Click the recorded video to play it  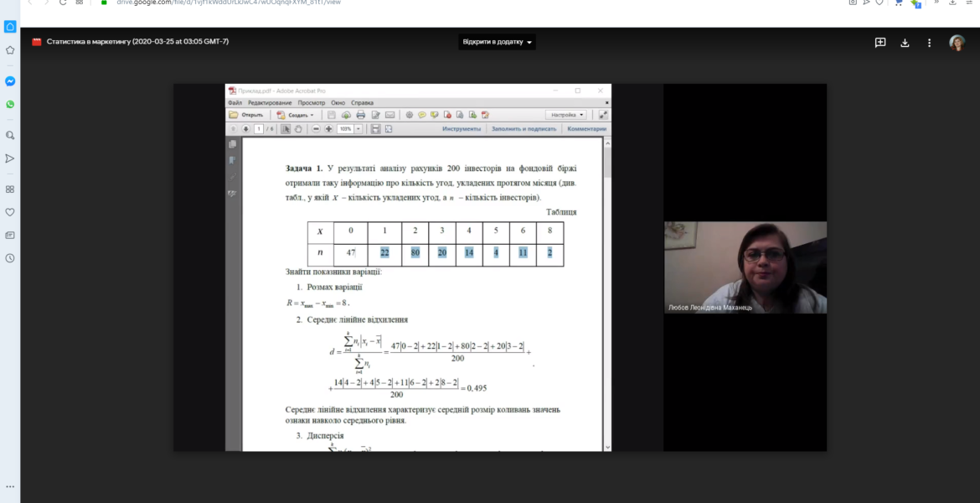coord(500,267)
